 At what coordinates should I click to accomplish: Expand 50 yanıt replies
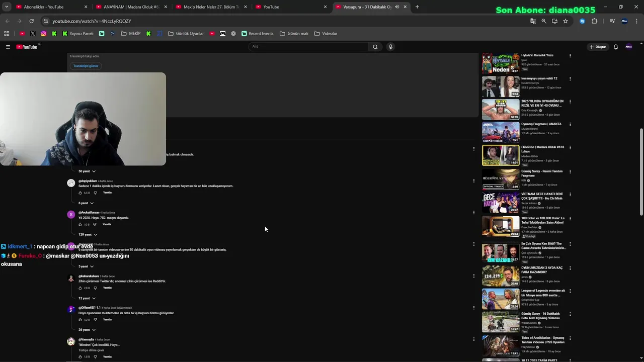(x=87, y=171)
